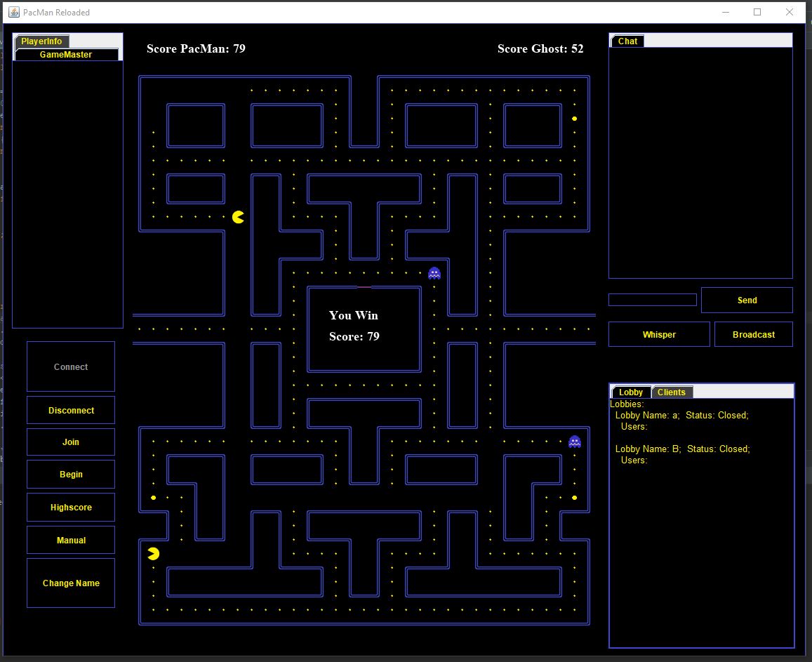Click the blue ghost in the maze center
The height and width of the screenshot is (662, 812).
tap(434, 272)
